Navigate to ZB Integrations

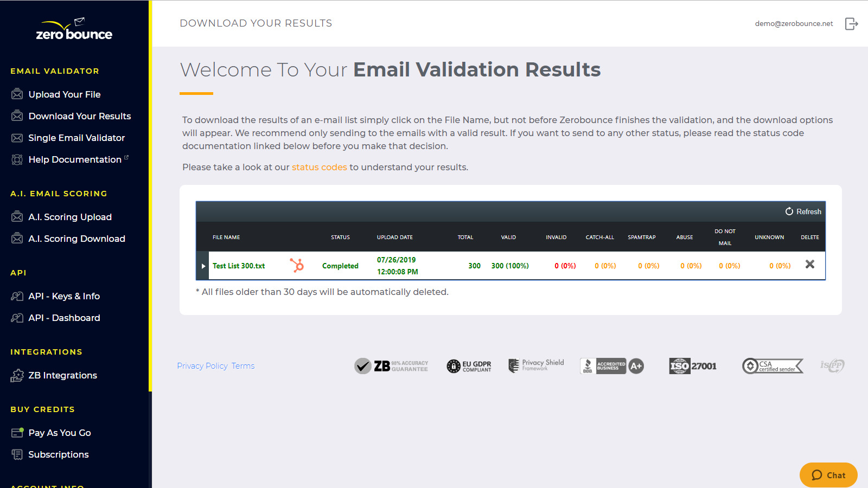coord(63,375)
